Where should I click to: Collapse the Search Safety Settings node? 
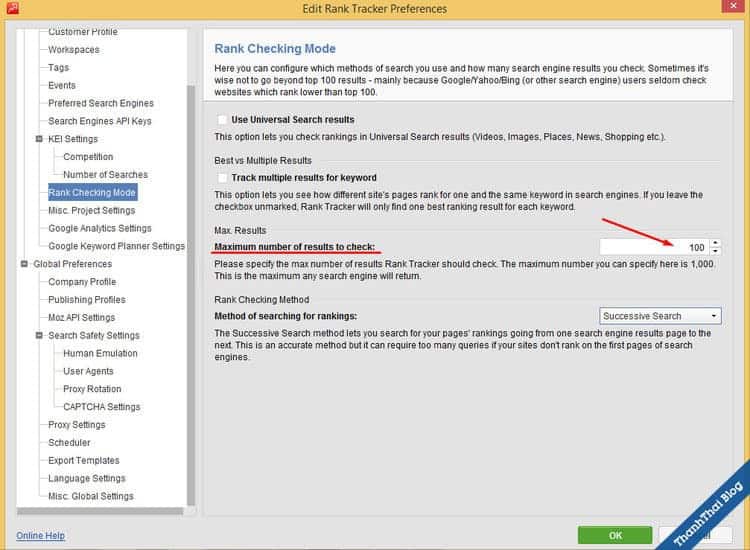[x=39, y=336]
